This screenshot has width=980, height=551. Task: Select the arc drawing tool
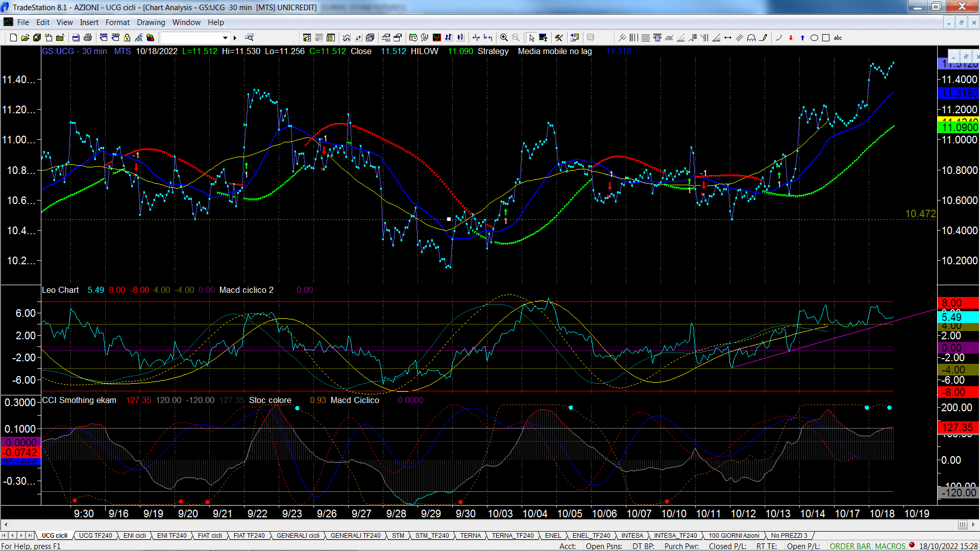tap(779, 38)
